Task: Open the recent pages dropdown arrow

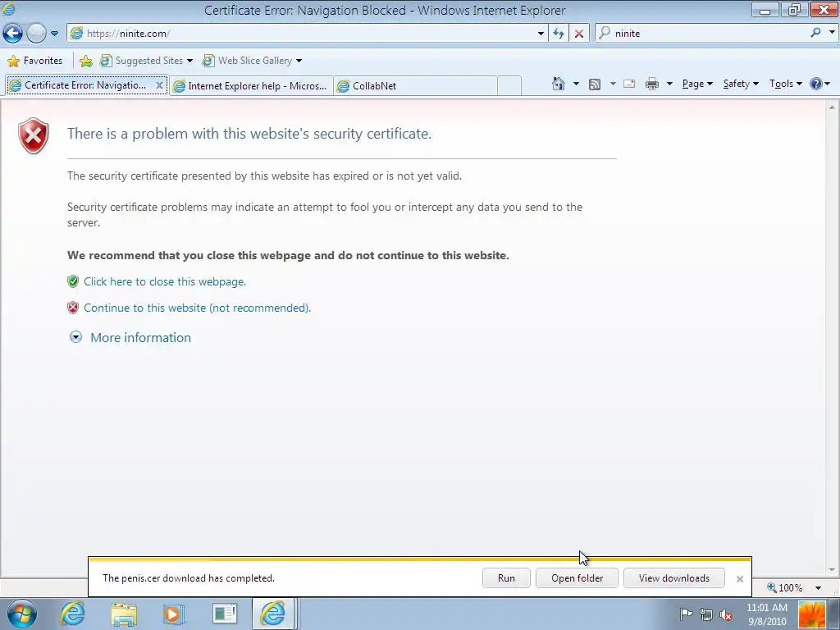Action: pos(55,33)
